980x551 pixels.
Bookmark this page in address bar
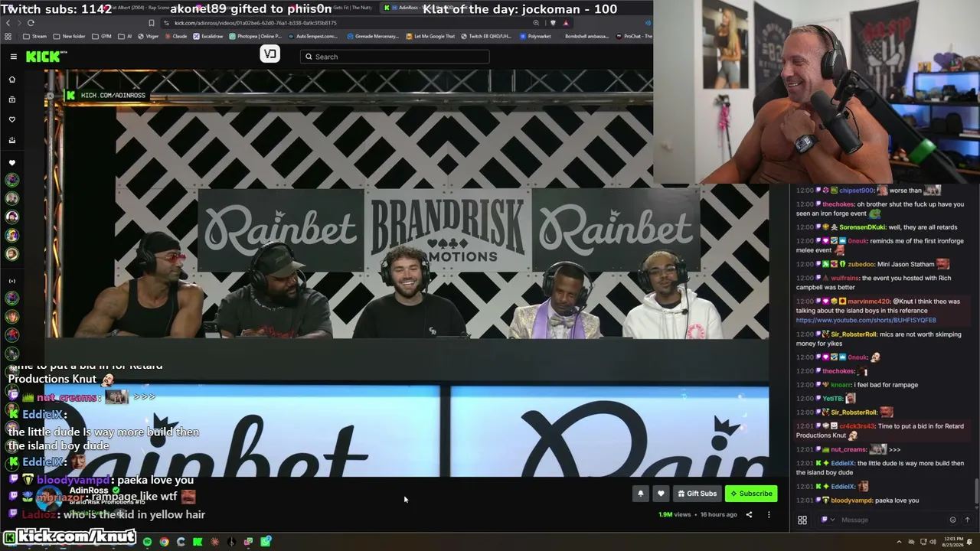152,23
